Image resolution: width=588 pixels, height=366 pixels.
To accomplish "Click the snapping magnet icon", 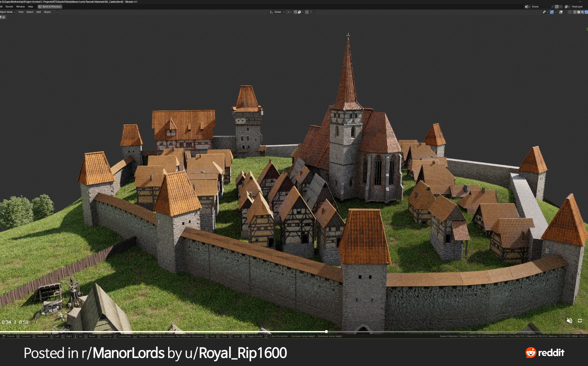I will (295, 12).
